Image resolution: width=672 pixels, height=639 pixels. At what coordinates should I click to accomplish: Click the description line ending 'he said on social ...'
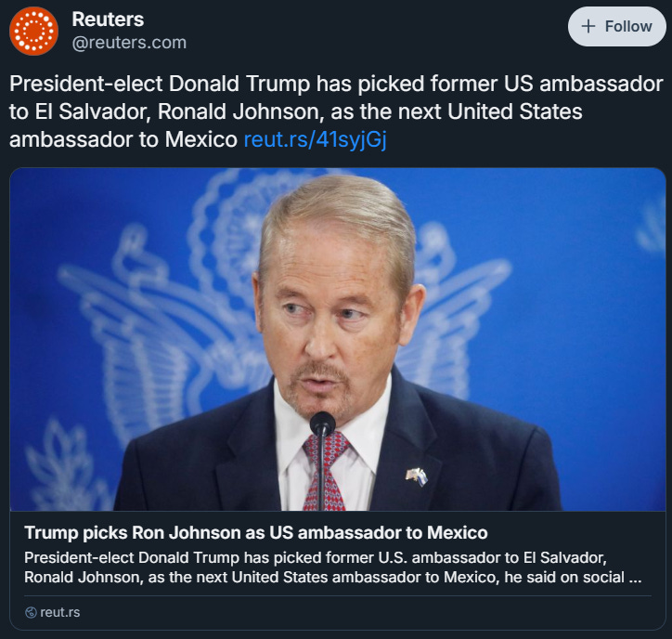[x=333, y=577]
